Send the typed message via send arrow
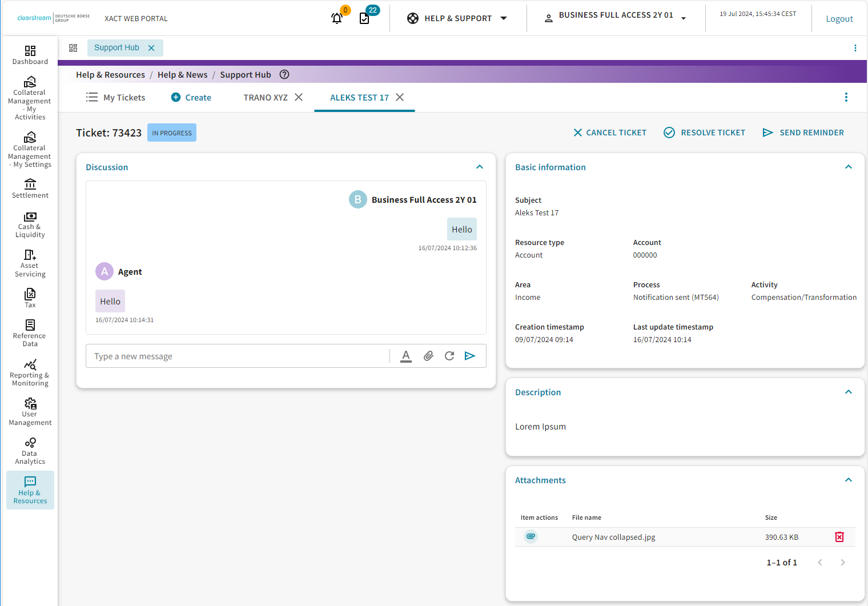Image resolution: width=868 pixels, height=606 pixels. point(470,355)
